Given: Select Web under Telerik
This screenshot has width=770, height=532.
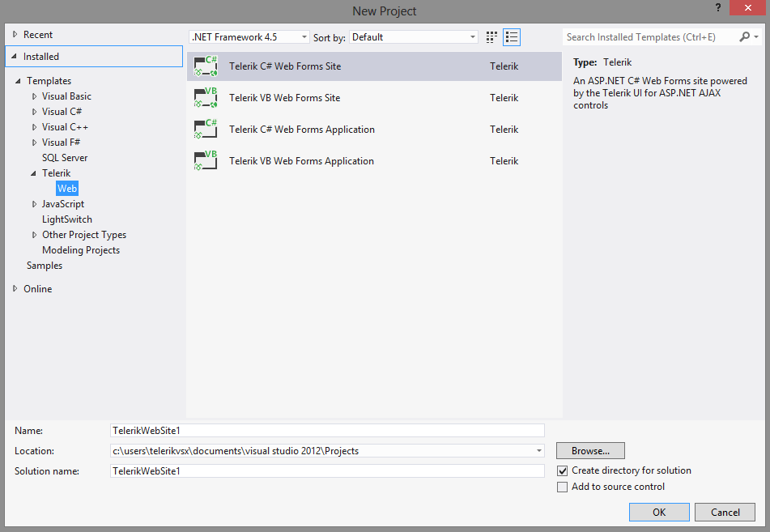Looking at the screenshot, I should pyautogui.click(x=66, y=189).
